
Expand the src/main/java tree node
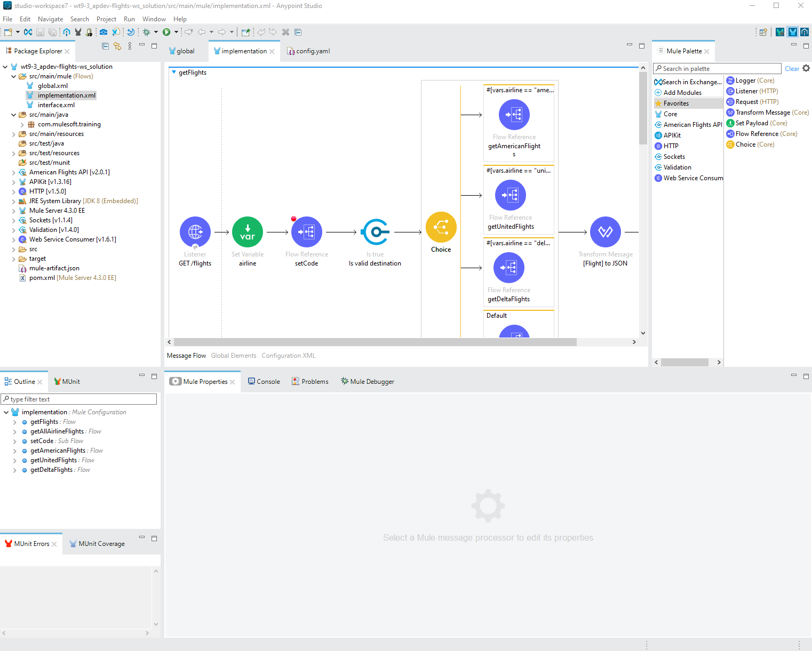pos(13,114)
